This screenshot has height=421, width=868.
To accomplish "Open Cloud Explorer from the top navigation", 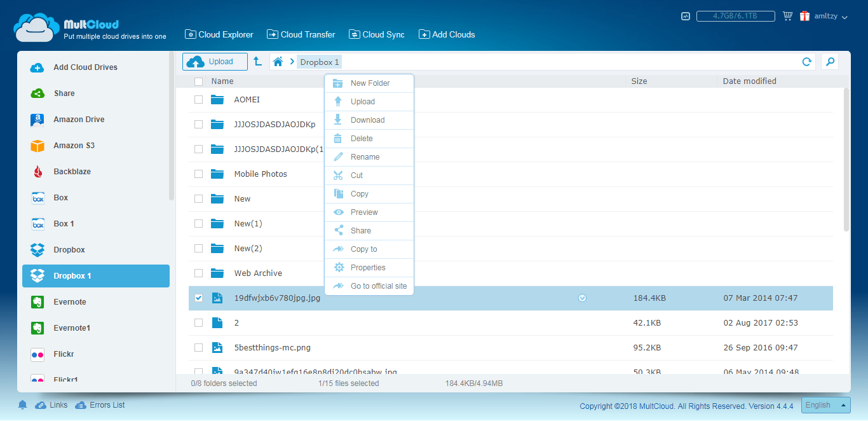I will tap(219, 34).
